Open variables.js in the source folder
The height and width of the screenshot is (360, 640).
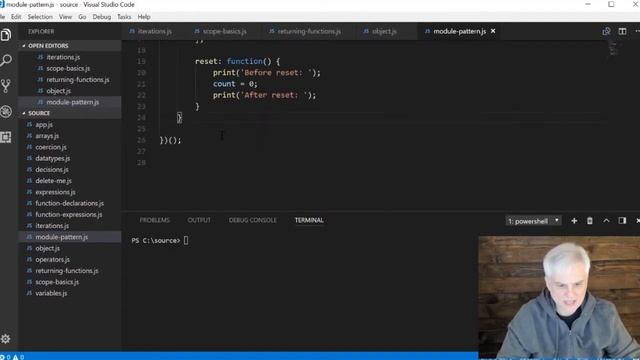[70, 293]
